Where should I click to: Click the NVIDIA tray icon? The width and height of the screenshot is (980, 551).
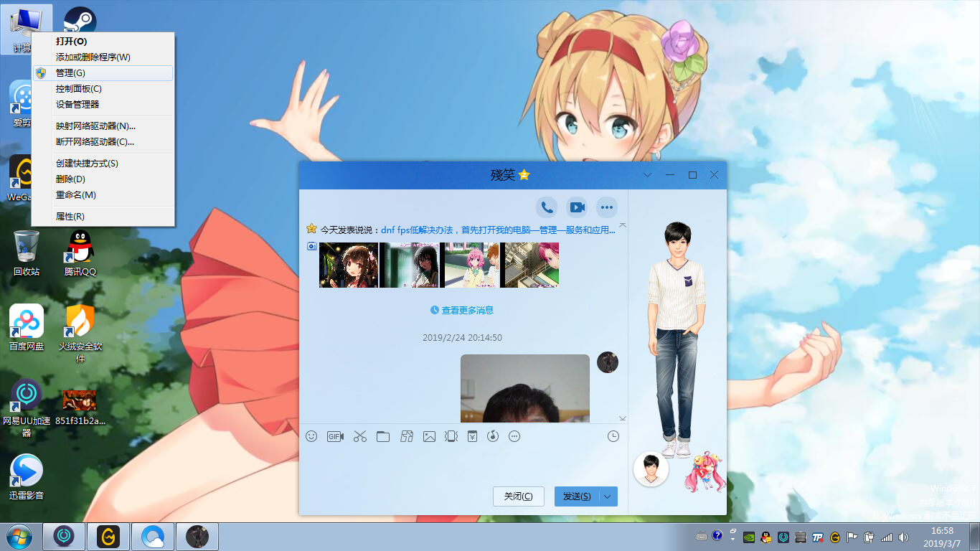749,537
